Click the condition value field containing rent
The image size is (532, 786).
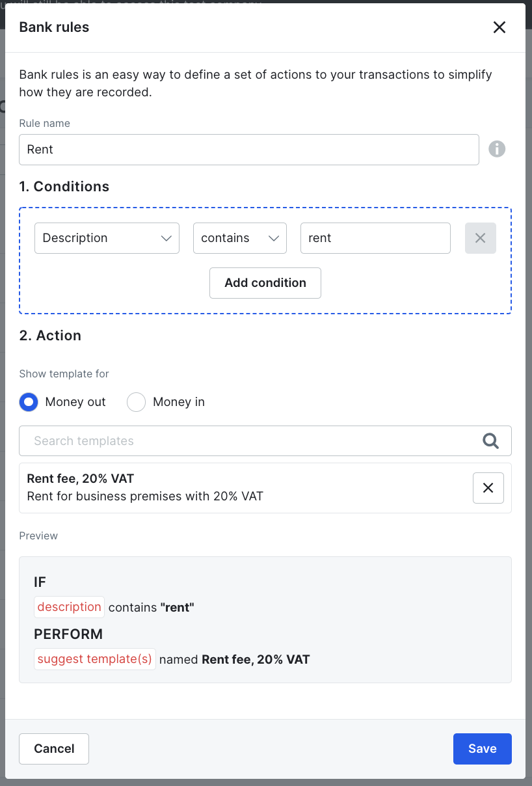click(x=375, y=238)
